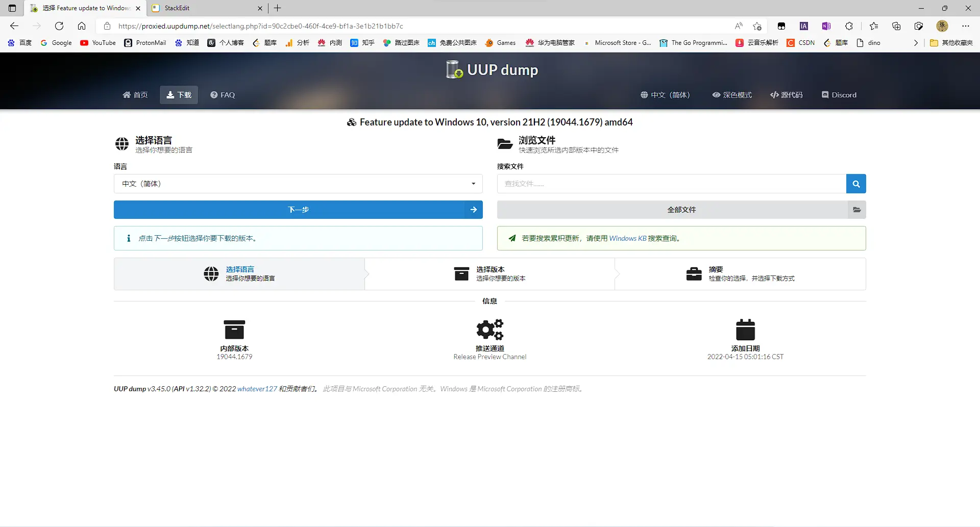Image resolution: width=980 pixels, height=527 pixels.
Task: Open the FAQ menu item
Action: pos(223,95)
